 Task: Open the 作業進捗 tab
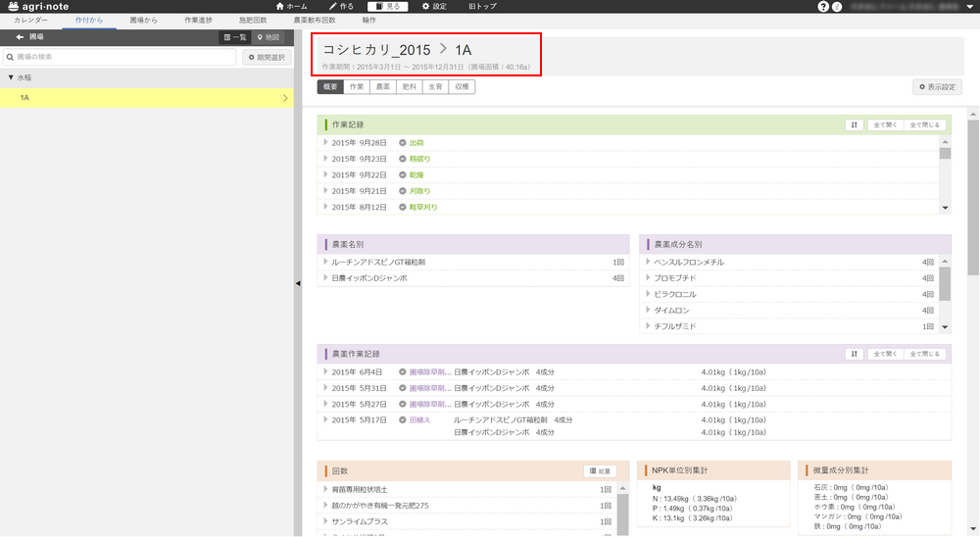coord(191,20)
